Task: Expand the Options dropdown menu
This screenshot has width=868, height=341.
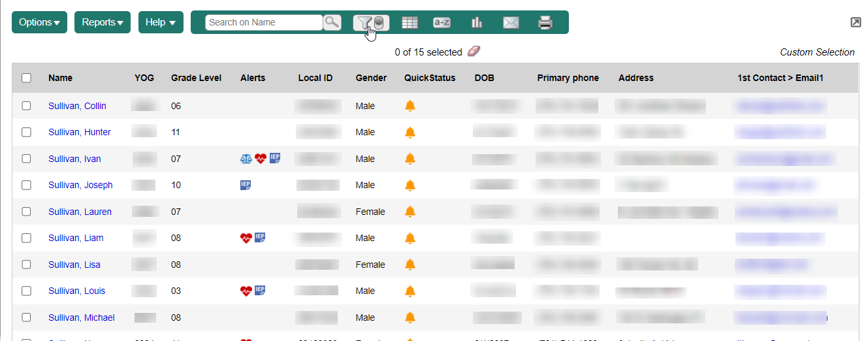Action: click(x=39, y=22)
